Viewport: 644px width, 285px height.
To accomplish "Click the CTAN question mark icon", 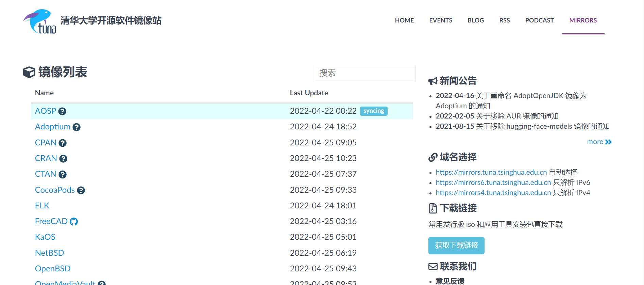I will click(63, 175).
